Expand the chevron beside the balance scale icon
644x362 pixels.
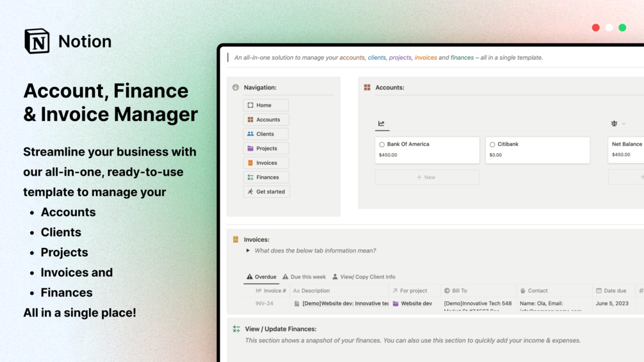623,124
